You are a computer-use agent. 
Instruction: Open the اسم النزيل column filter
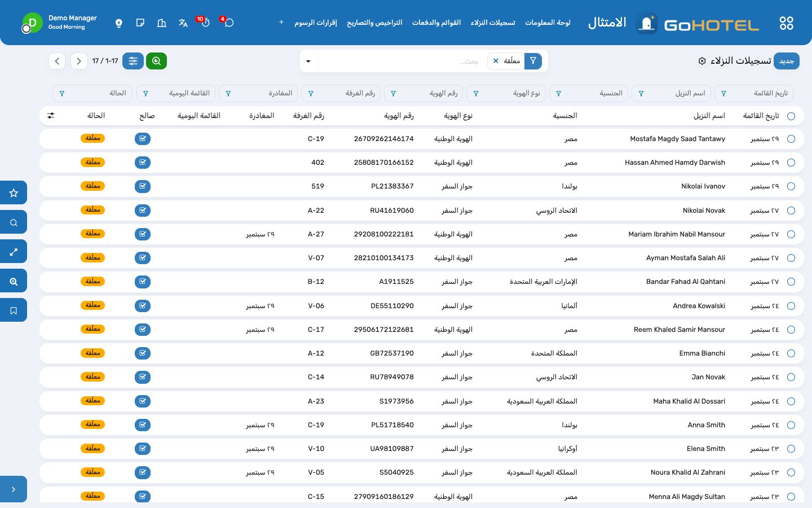click(x=672, y=93)
